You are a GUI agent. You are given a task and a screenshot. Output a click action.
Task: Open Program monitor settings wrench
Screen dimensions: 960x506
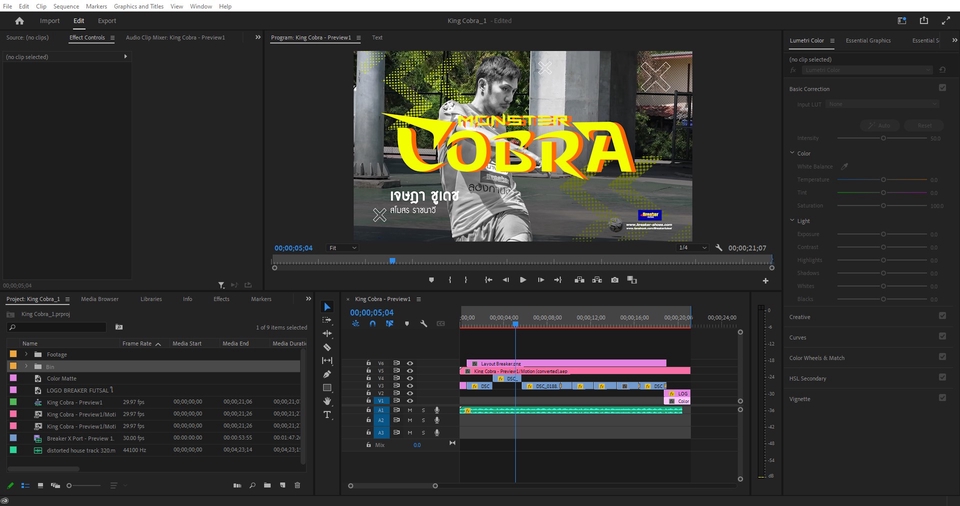pos(719,248)
